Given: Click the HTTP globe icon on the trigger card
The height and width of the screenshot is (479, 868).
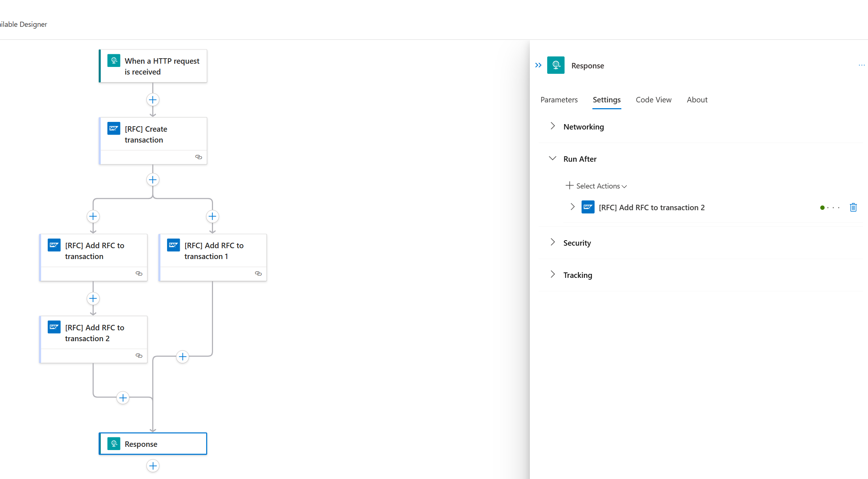Looking at the screenshot, I should (114, 60).
